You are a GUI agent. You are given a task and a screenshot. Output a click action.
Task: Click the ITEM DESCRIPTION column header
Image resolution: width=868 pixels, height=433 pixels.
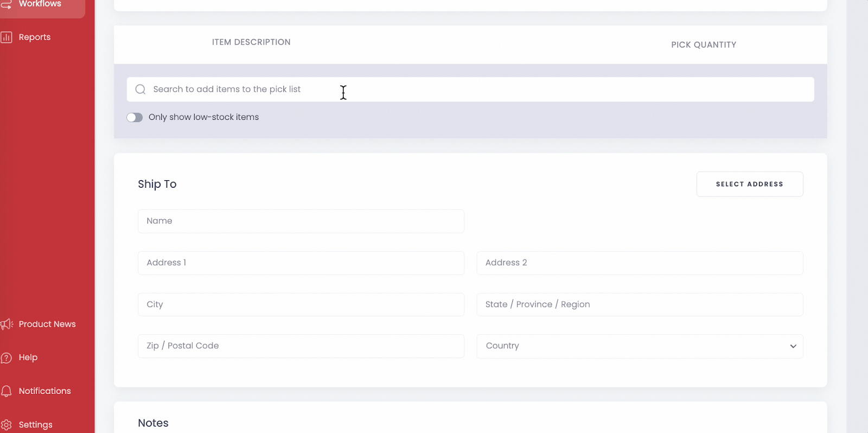tap(251, 42)
